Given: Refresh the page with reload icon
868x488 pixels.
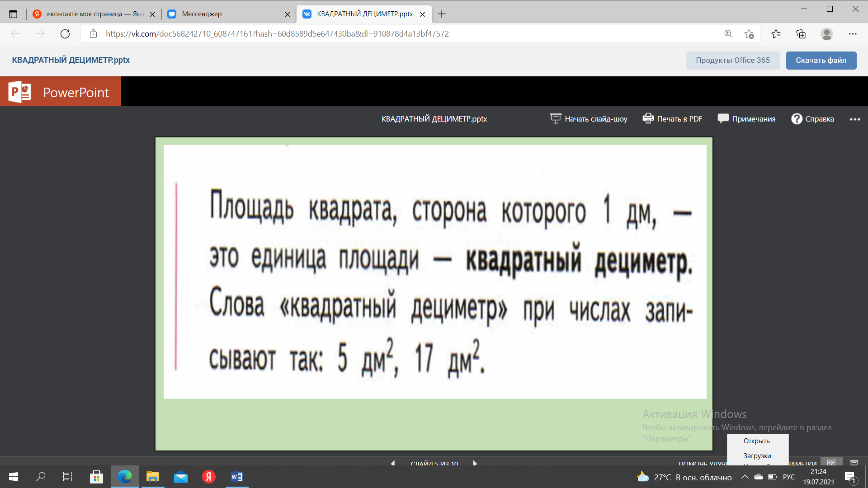Looking at the screenshot, I should point(65,34).
